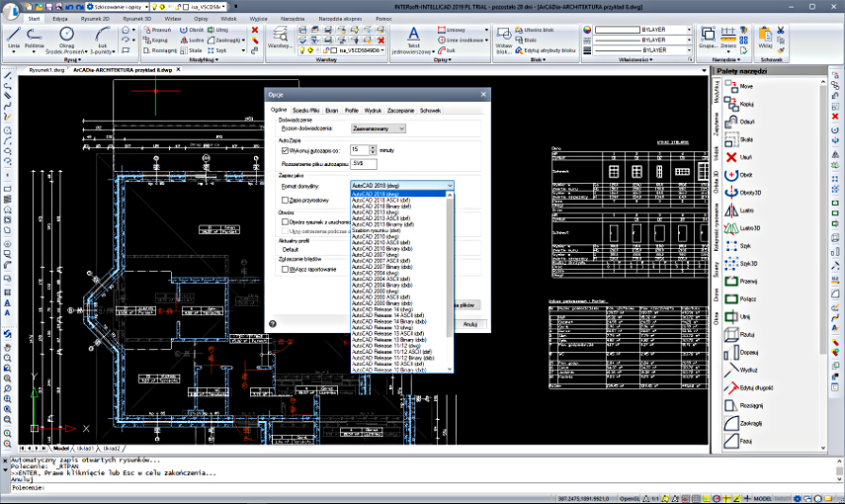Use the Rozciągnij stretch command in ribbon
Image resolution: width=845 pixels, height=504 pixels.
pos(160,50)
